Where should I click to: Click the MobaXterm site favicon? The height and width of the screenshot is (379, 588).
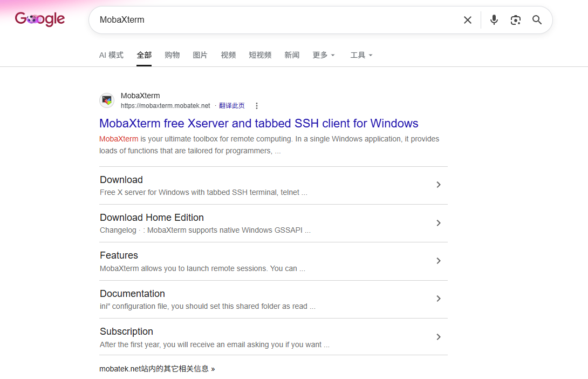(107, 100)
